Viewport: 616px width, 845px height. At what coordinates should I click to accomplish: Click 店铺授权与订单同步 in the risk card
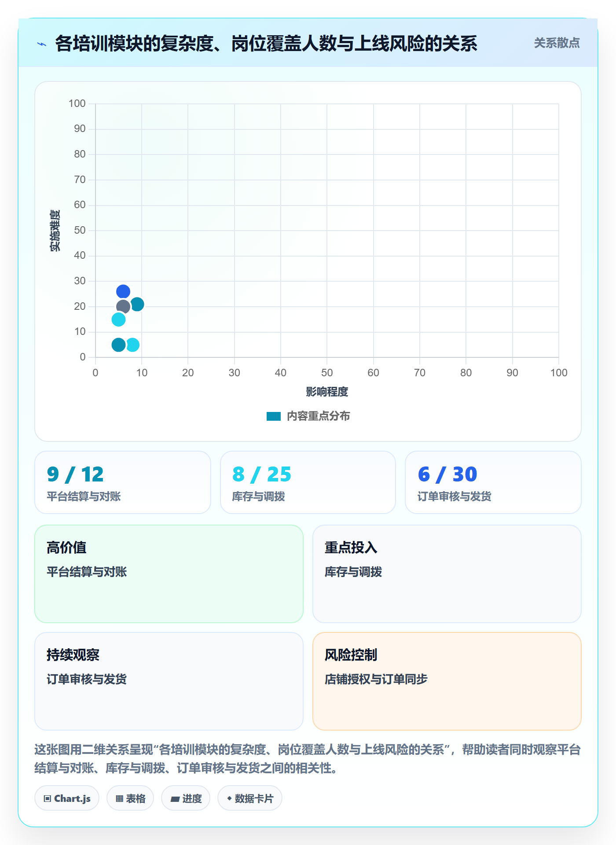(x=376, y=679)
